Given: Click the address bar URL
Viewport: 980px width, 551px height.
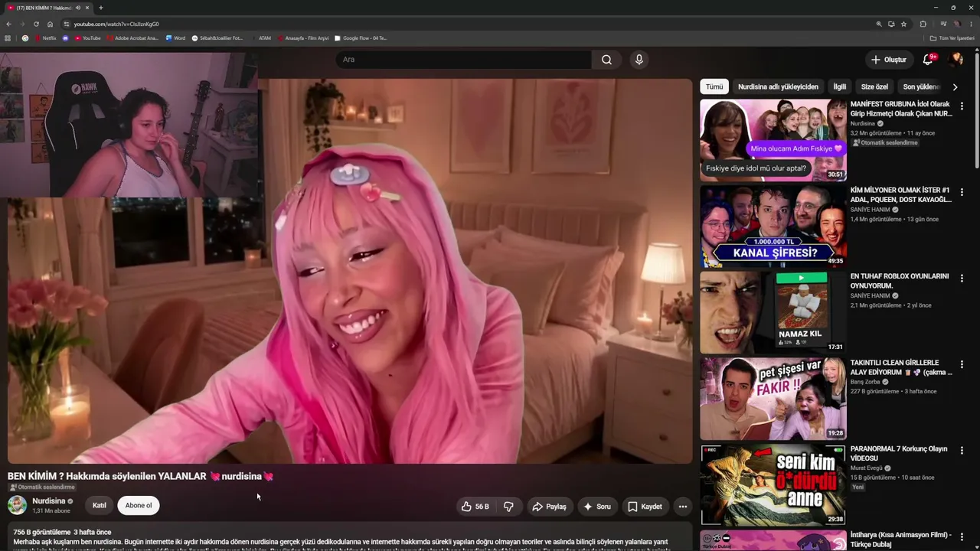Looking at the screenshot, I should [x=116, y=24].
